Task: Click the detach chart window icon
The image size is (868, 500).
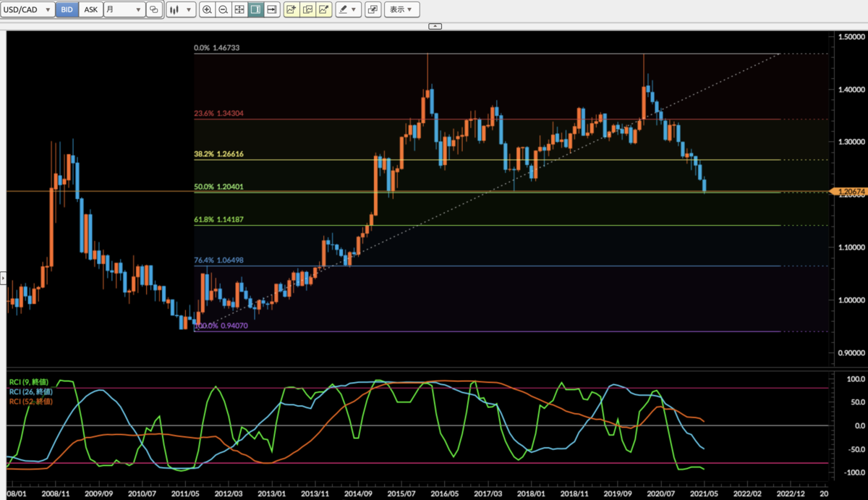Action: click(x=373, y=9)
